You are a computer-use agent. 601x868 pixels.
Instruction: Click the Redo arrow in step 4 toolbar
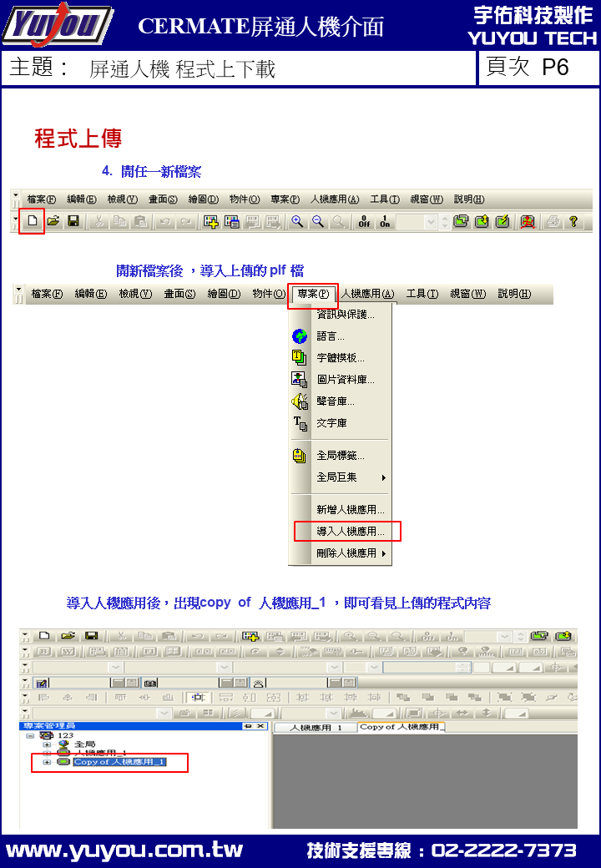pyautogui.click(x=185, y=221)
